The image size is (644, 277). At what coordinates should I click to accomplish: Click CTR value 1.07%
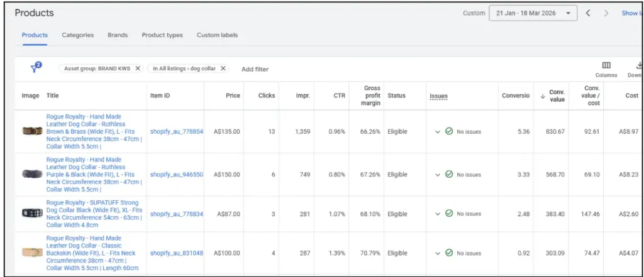(337, 214)
